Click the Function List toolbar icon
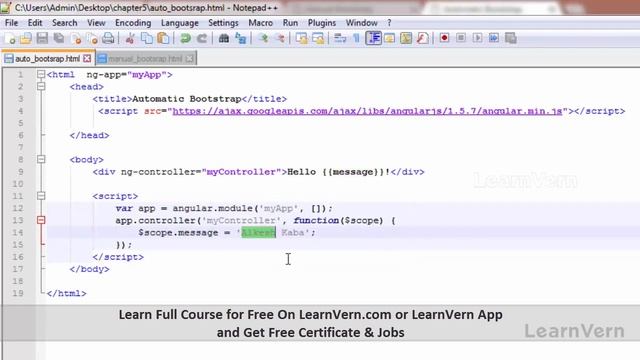Screen dimensions: 640x360 tap(422, 38)
